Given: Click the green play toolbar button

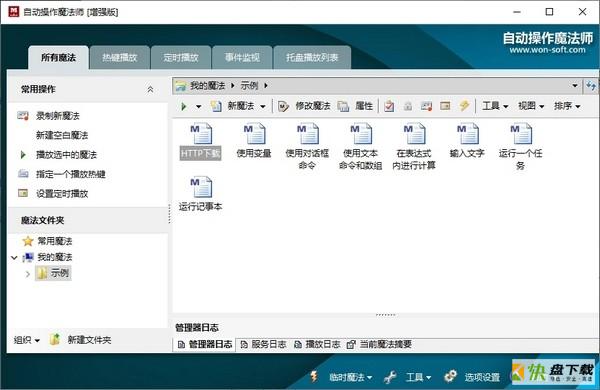Looking at the screenshot, I should 184,106.
